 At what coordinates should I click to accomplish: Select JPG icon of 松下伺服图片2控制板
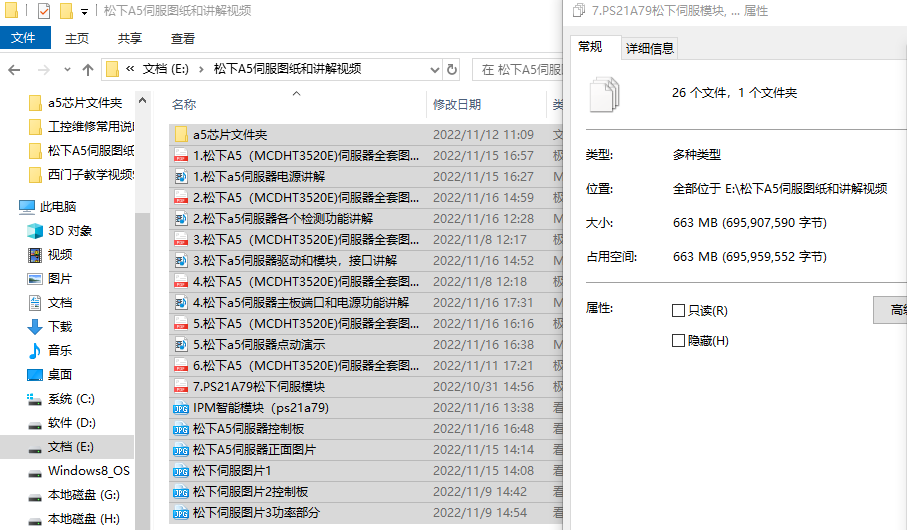click(x=181, y=492)
